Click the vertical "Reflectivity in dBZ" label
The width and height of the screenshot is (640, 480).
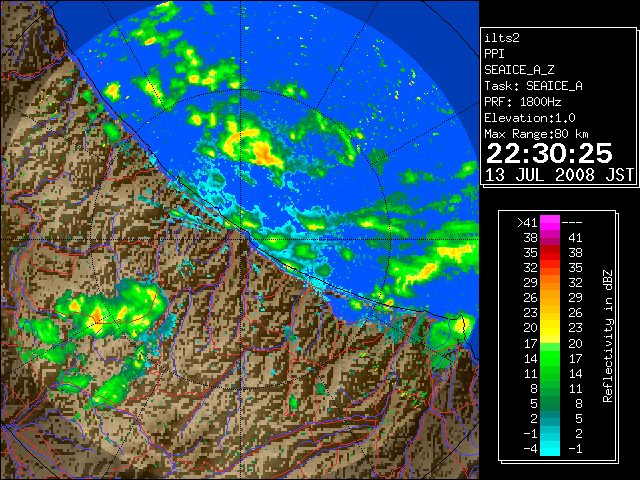[x=607, y=336]
